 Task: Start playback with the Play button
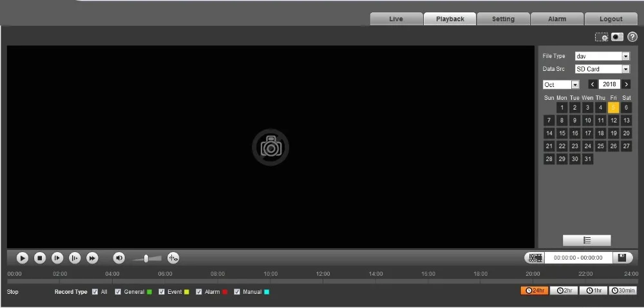point(22,258)
